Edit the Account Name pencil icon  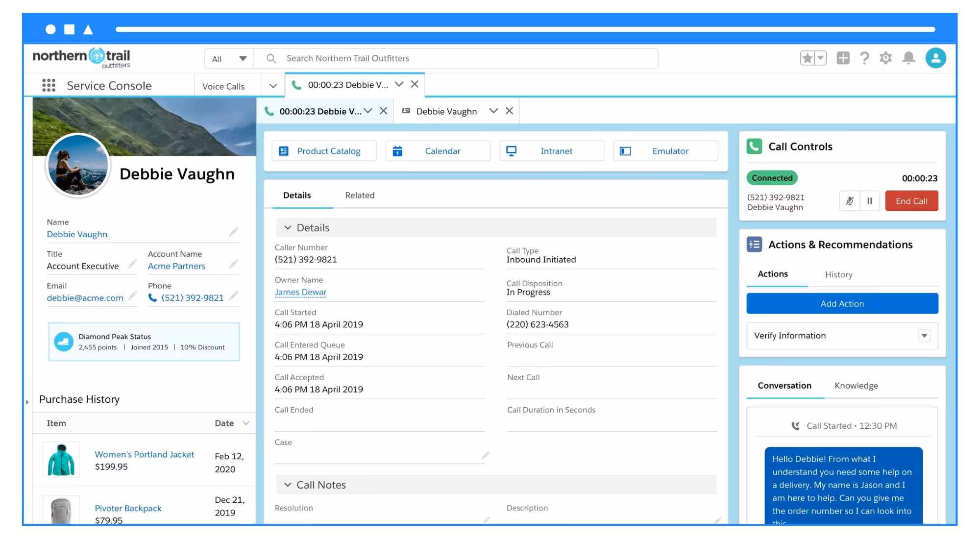(x=234, y=264)
